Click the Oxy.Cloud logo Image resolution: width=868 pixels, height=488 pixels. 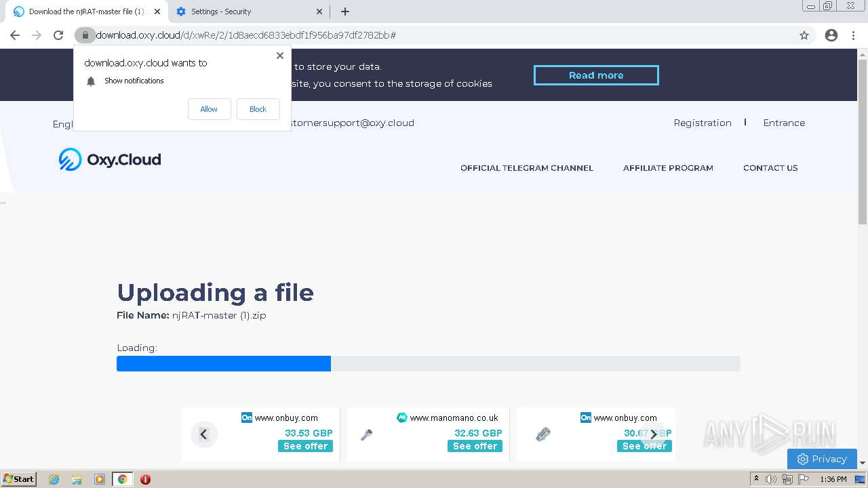110,160
